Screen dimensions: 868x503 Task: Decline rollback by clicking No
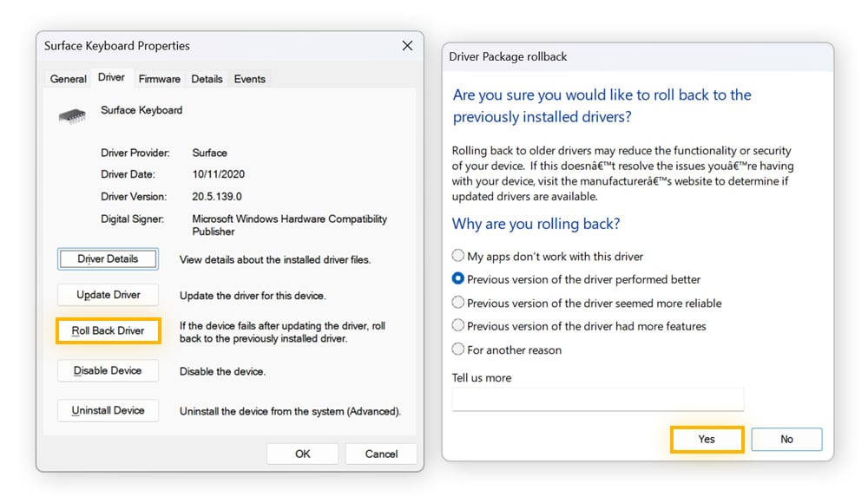tap(786, 439)
